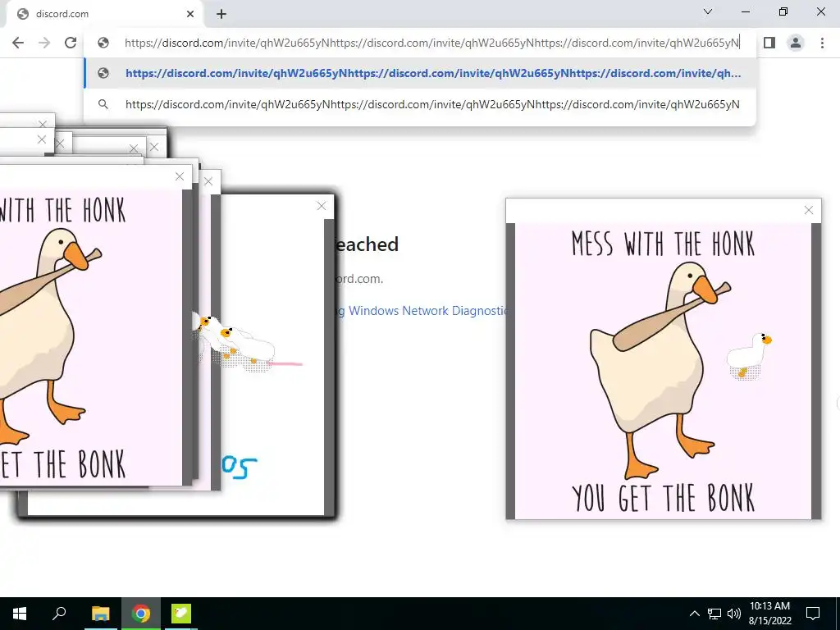Open Windows taskbar search

tap(59, 614)
